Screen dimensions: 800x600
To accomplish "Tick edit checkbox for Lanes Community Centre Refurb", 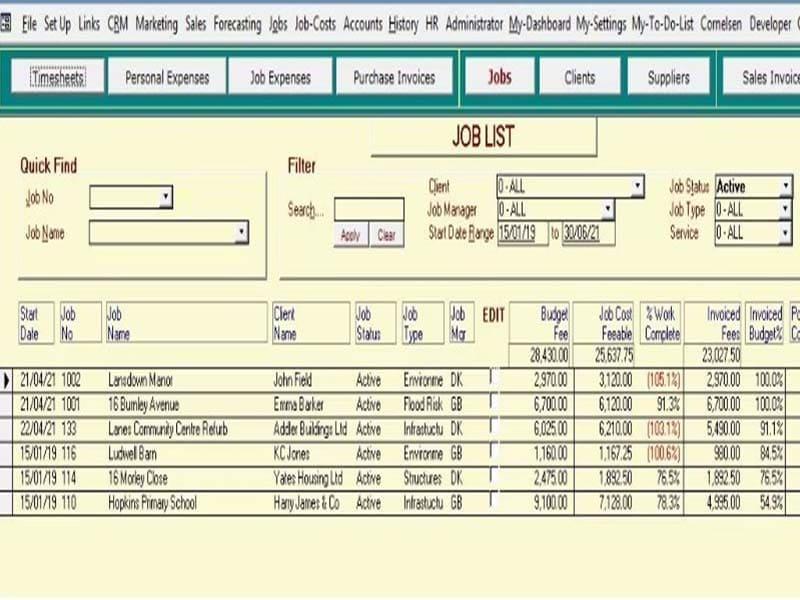I will tap(493, 426).
